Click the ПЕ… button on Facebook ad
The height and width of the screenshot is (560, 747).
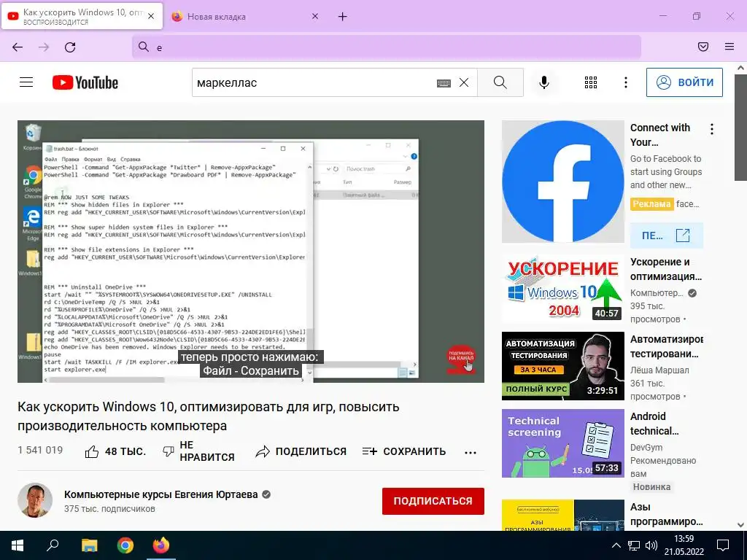(667, 236)
